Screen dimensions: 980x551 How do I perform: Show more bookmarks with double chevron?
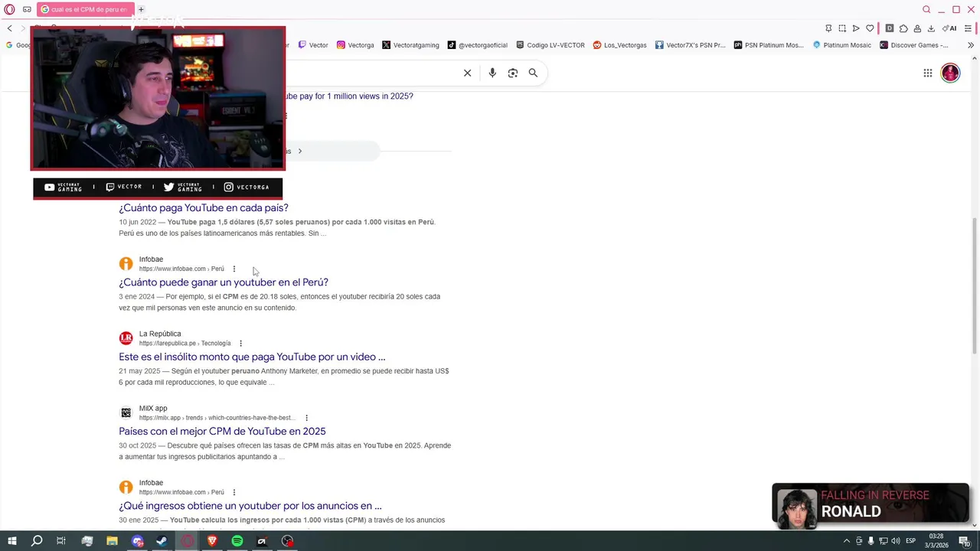coord(971,45)
